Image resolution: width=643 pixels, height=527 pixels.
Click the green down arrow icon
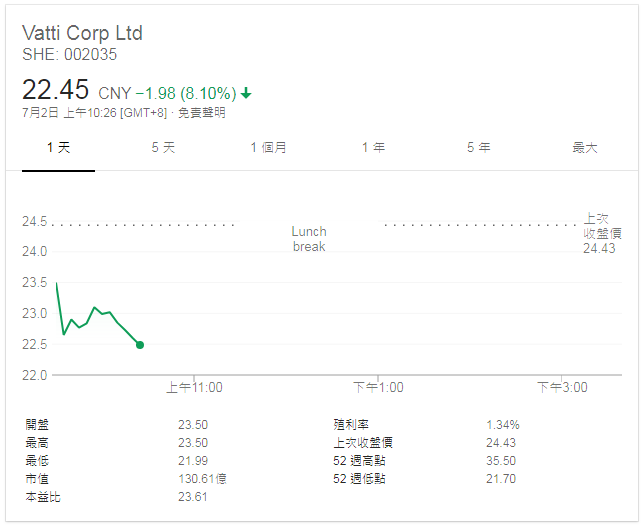[x=246, y=93]
